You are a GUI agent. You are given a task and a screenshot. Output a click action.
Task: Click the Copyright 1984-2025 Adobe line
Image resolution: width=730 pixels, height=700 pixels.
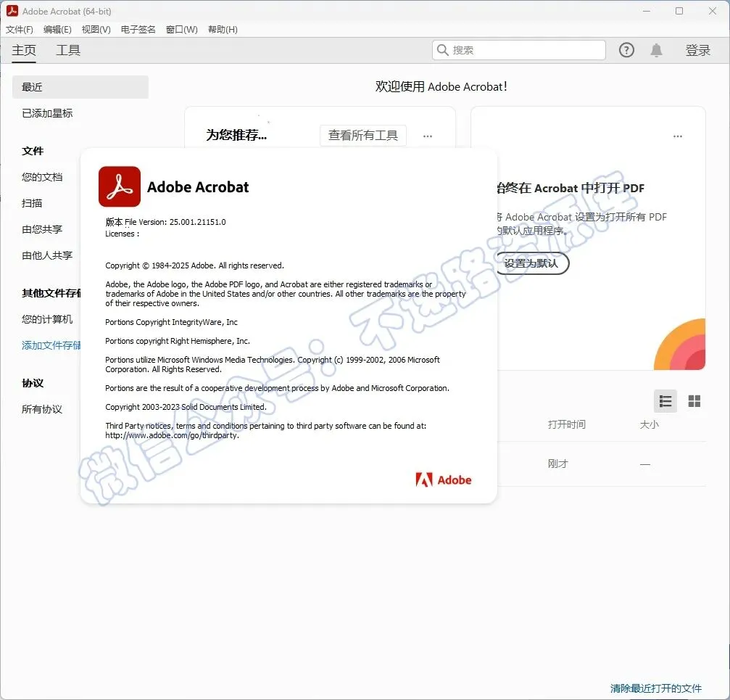click(x=194, y=265)
